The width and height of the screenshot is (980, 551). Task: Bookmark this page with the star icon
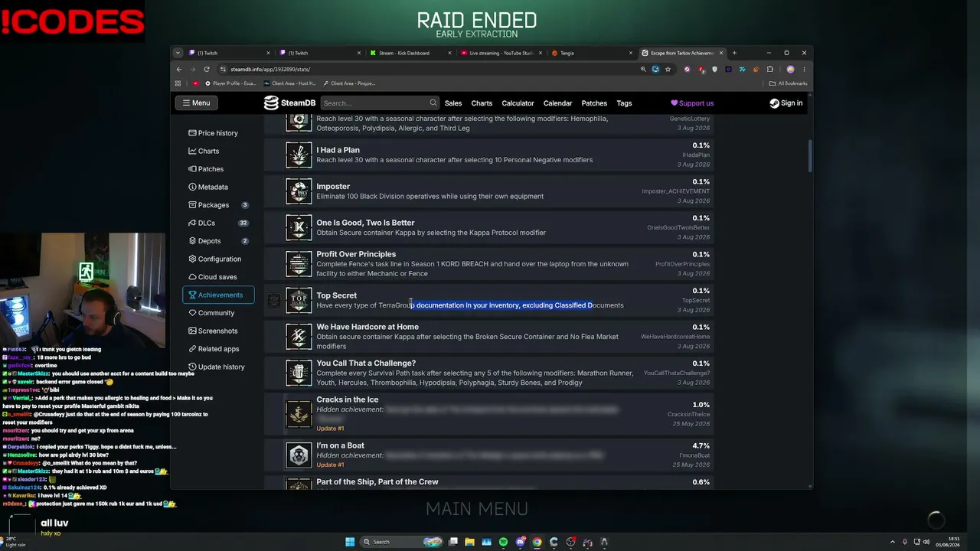668,69
